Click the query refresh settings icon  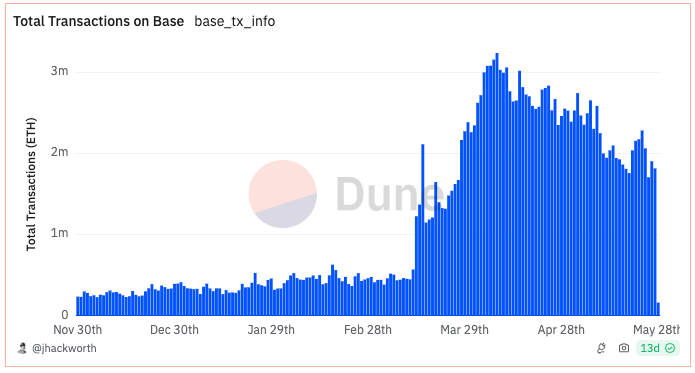(601, 348)
